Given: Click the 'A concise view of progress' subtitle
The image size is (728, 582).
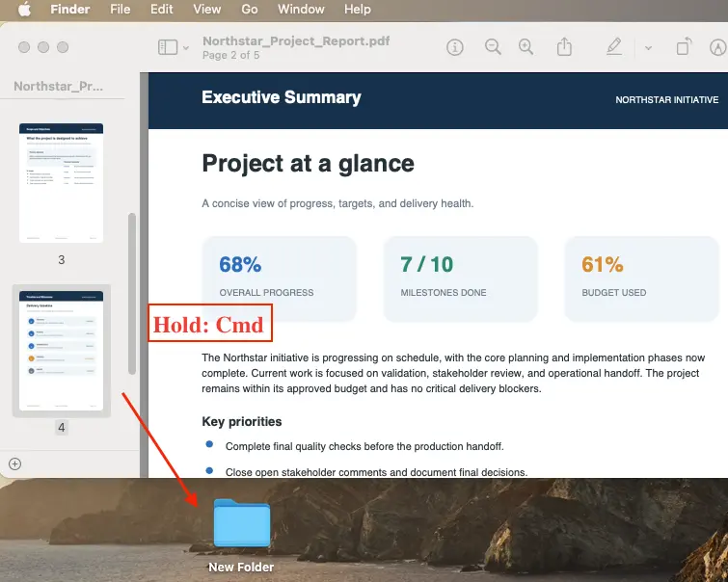Looking at the screenshot, I should 337,203.
